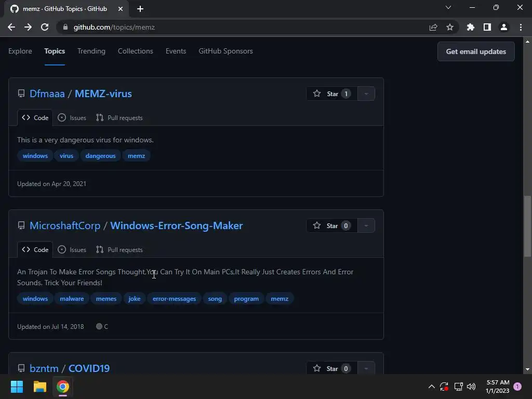Screen dimensions: 532x399
Task: Open the Chrome three-dot menu
Action: coord(521,27)
